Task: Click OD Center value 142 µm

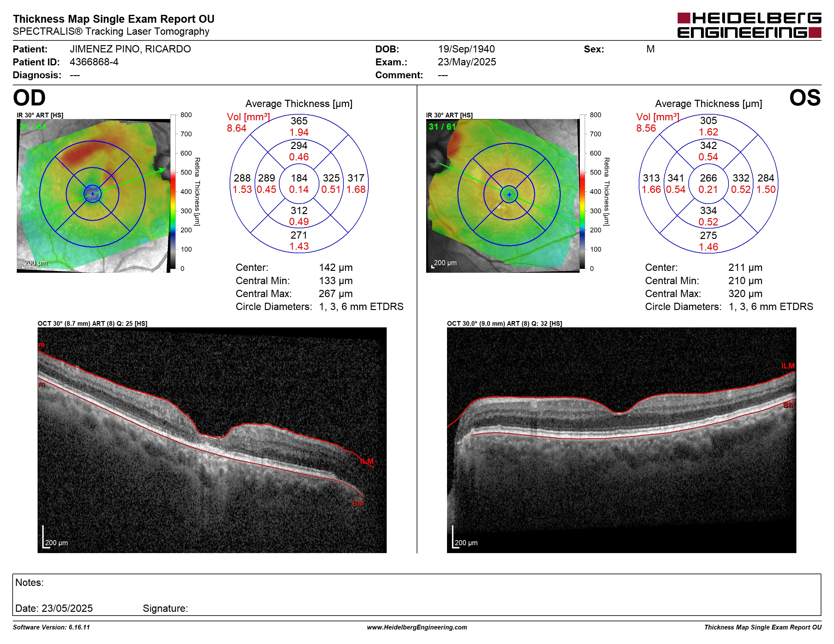Action: click(x=336, y=267)
